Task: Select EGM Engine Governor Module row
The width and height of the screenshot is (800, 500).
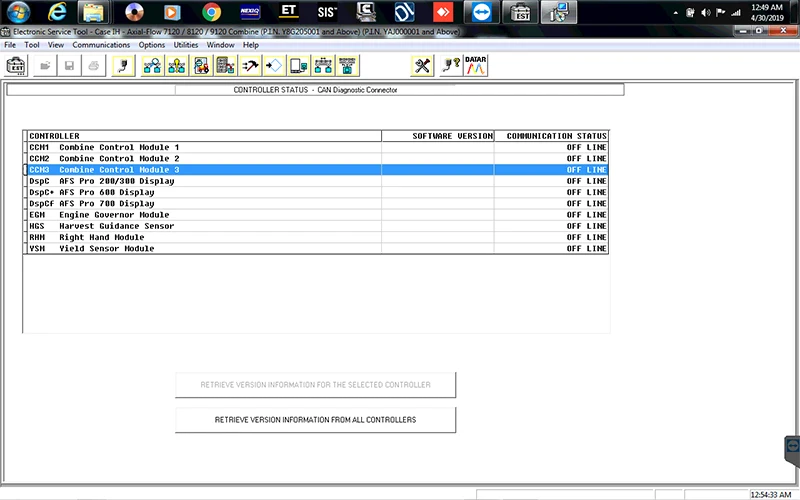Action: coord(316,215)
